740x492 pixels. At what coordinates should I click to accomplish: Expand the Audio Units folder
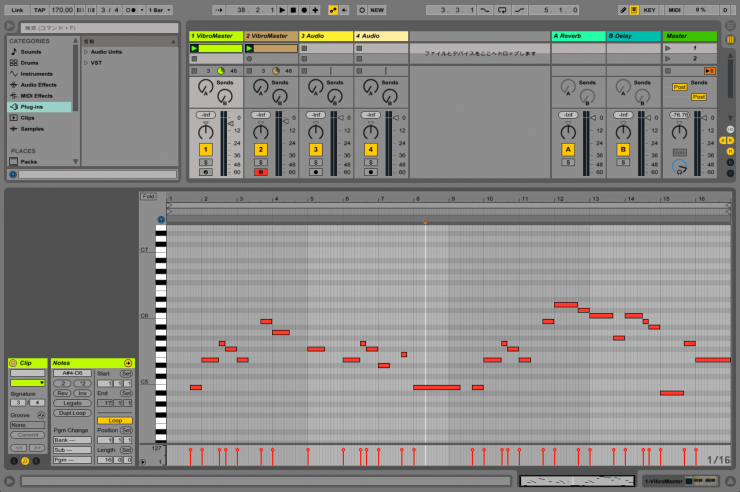[x=86, y=52]
